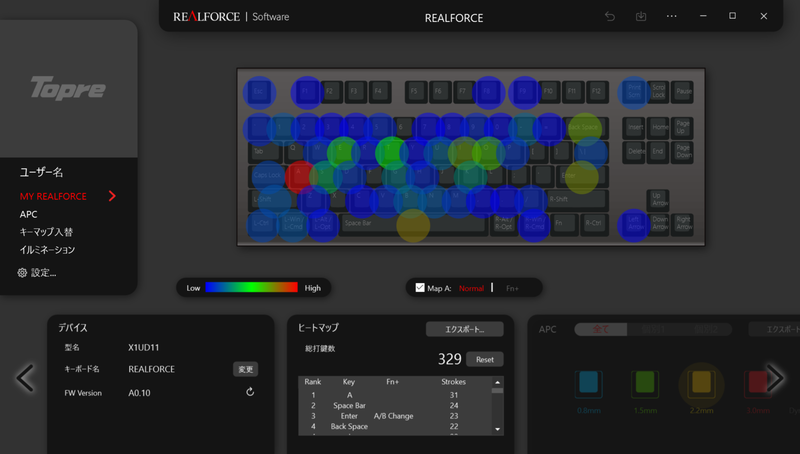Click the ユーザー名 label in sidebar
This screenshot has width=800, height=454.
(41, 172)
